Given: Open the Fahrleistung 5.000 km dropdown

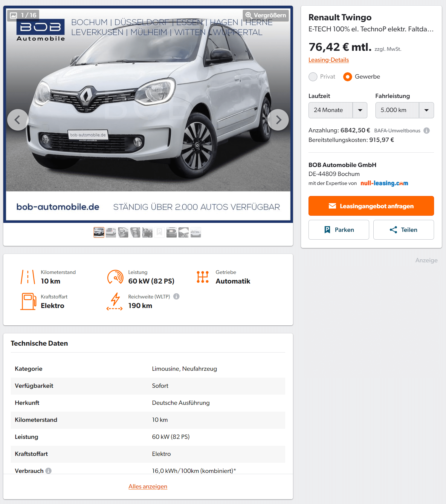Looking at the screenshot, I should (404, 110).
